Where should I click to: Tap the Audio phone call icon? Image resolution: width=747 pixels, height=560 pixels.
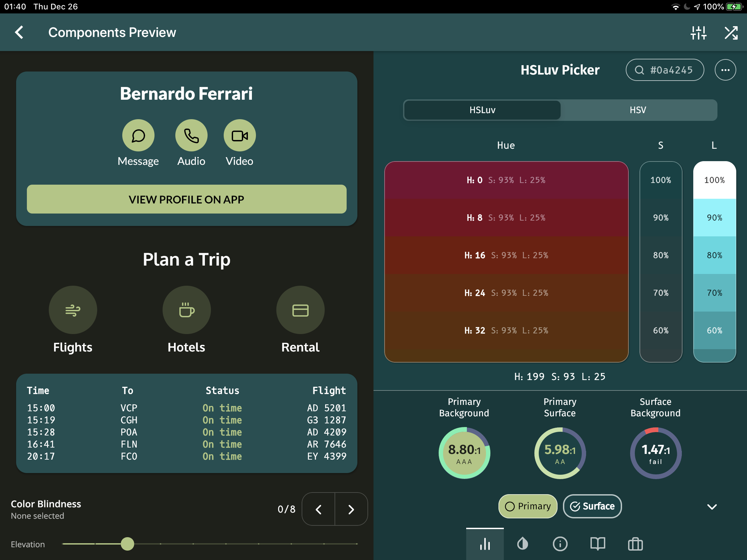tap(191, 135)
